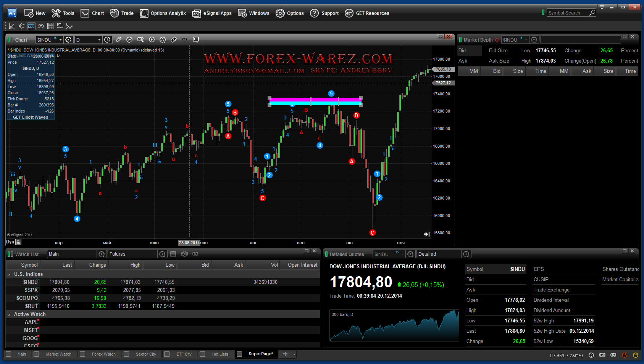Select the PTI indicator icon
The height and width of the screenshot is (364, 644).
(60, 26)
